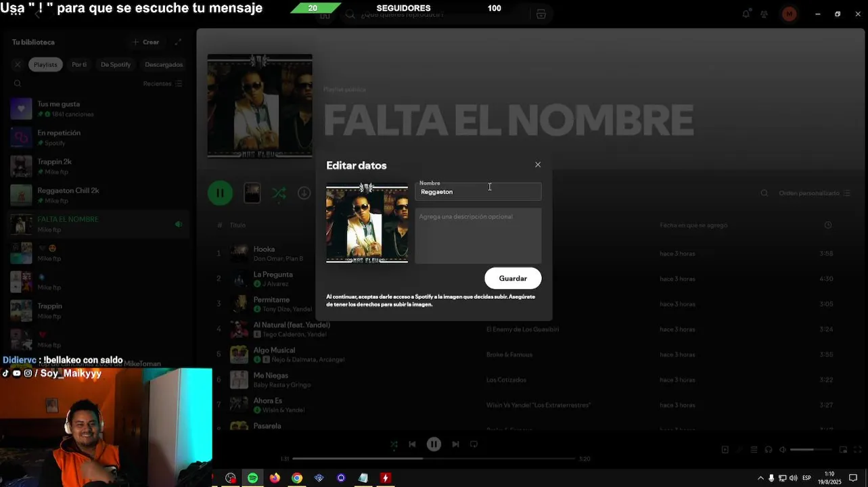Click the large FALTA EL NOMBRE title
Image resolution: width=868 pixels, height=487 pixels.
point(508,120)
